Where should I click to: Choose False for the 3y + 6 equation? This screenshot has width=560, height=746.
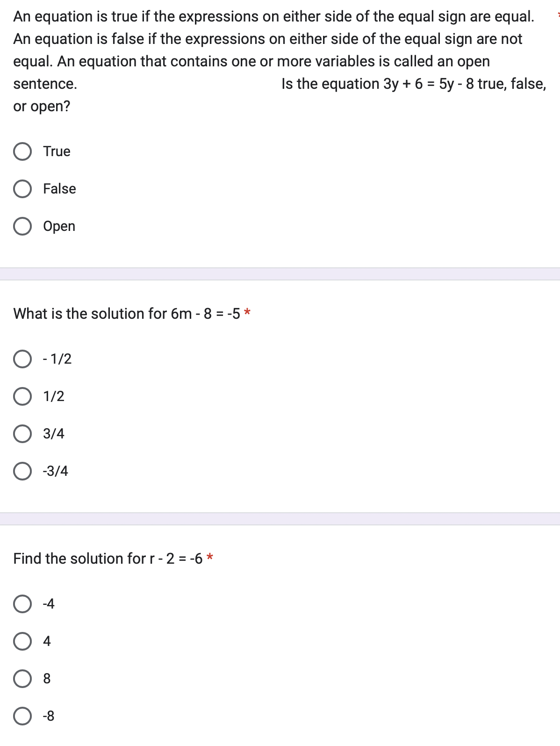point(22,189)
